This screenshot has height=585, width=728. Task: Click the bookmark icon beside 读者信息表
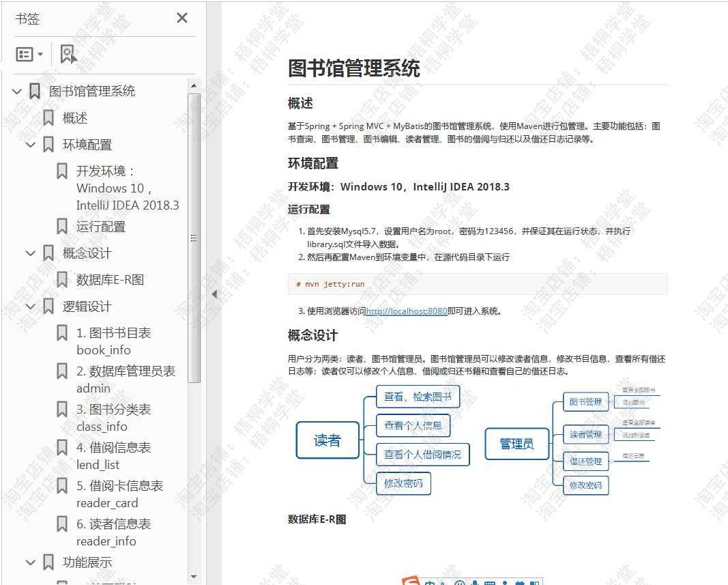62,525
